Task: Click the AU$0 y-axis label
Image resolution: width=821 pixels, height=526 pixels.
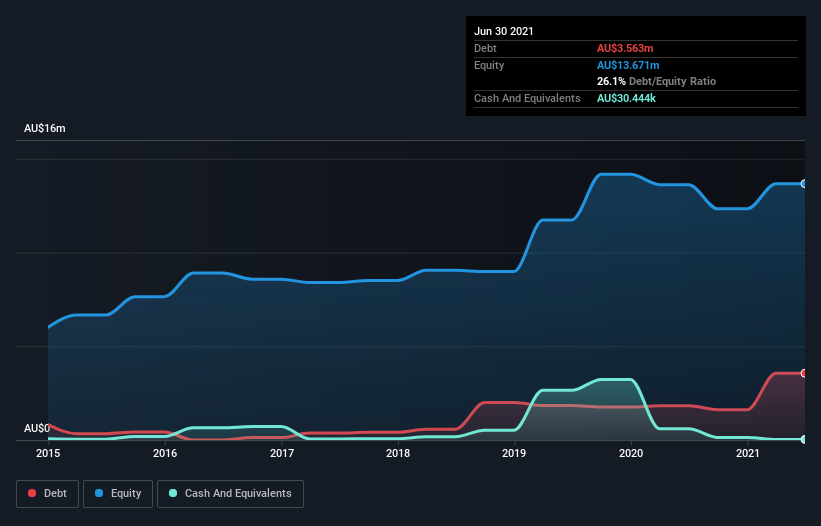Action: point(37,428)
